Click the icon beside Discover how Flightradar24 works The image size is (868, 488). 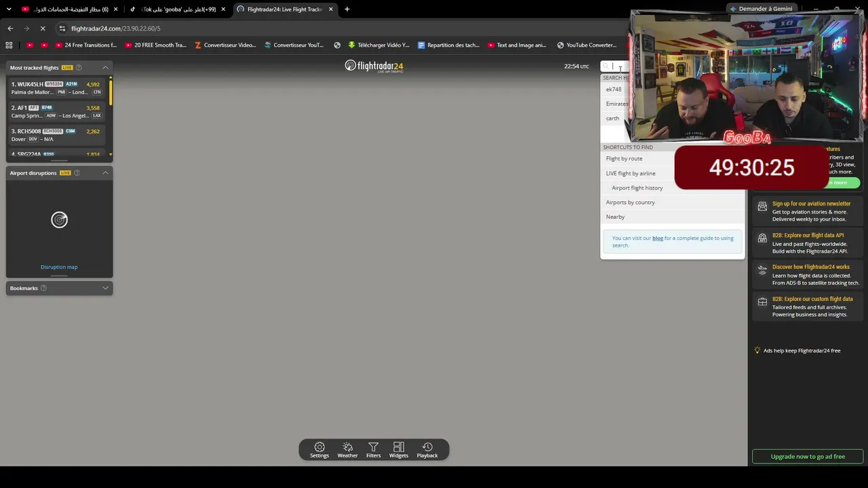[762, 270]
